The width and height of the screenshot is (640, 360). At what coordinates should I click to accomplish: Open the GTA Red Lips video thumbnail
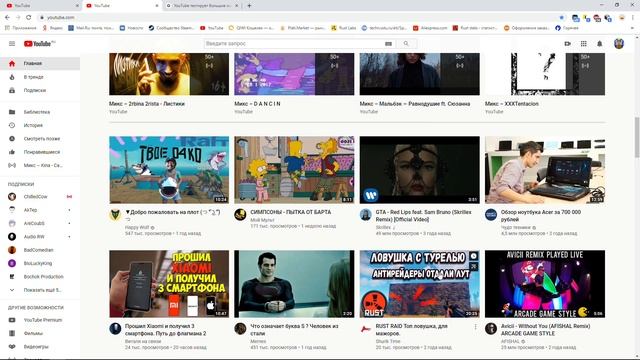coord(420,170)
